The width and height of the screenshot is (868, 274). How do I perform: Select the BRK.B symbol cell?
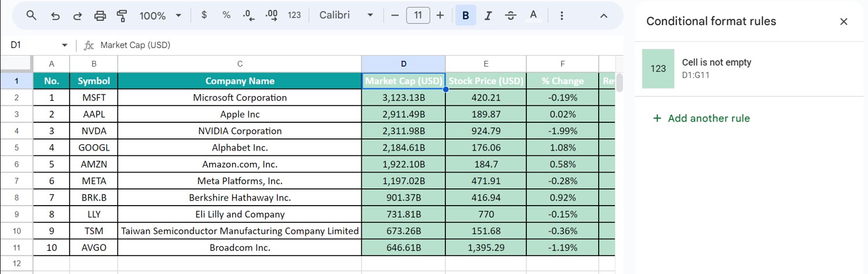94,198
